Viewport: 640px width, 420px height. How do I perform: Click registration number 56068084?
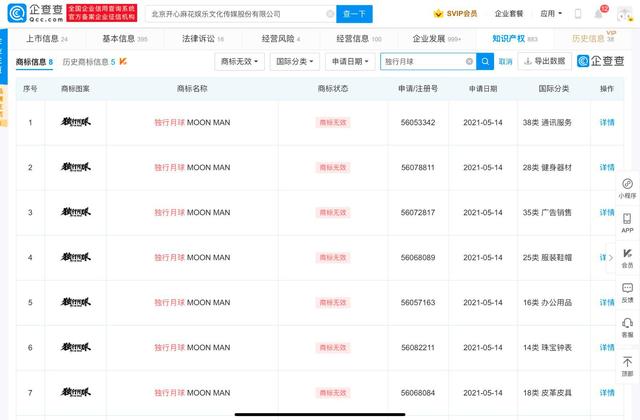[x=418, y=393]
